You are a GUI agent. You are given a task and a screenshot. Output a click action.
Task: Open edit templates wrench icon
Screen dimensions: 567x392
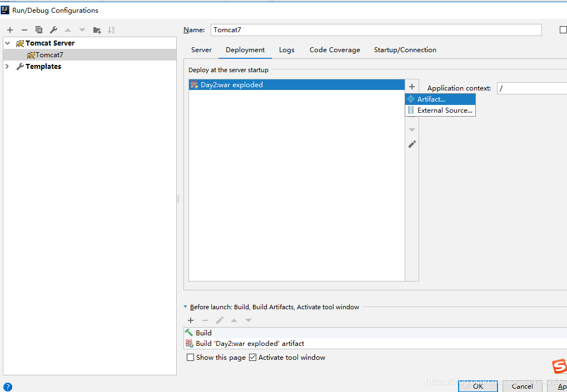point(53,30)
